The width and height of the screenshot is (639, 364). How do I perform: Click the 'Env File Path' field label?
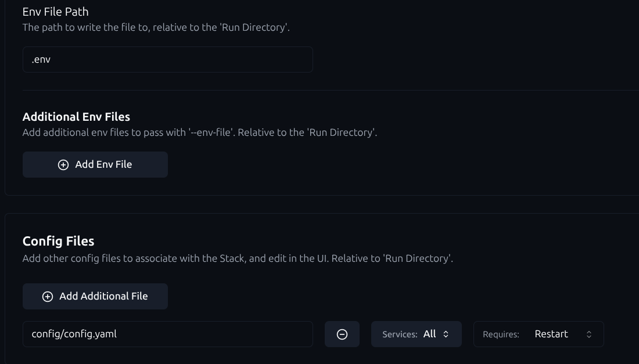tap(55, 12)
